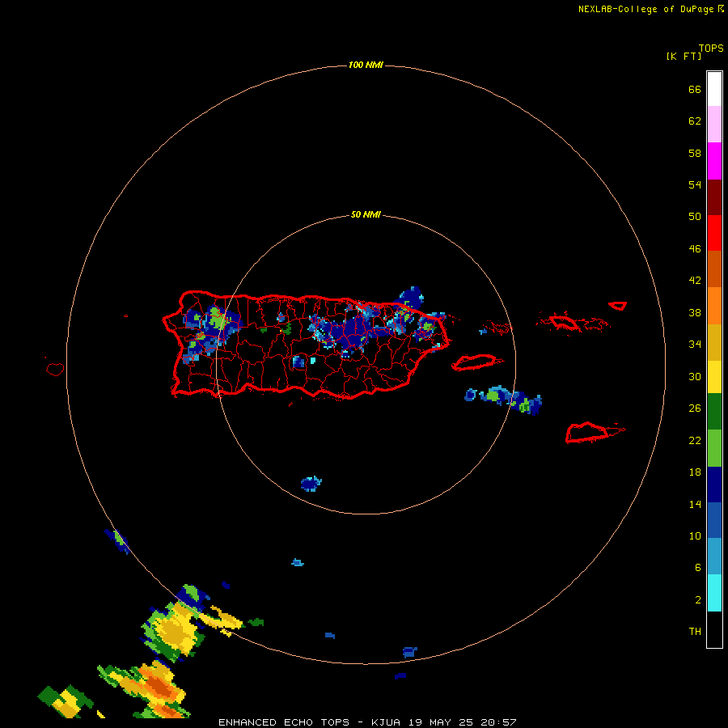Click the "38" legend value
Viewport: 728px width, 728px height.
695,313
